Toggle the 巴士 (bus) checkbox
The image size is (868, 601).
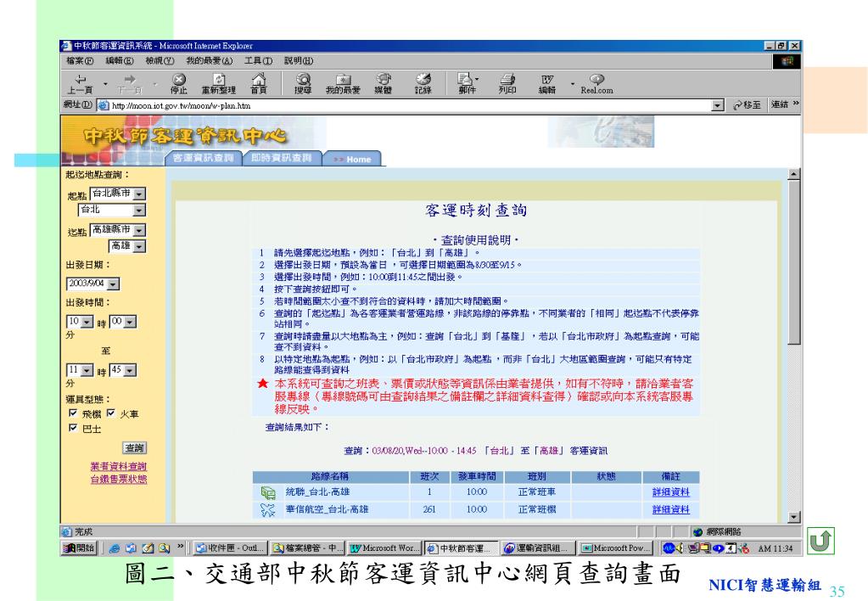72,428
